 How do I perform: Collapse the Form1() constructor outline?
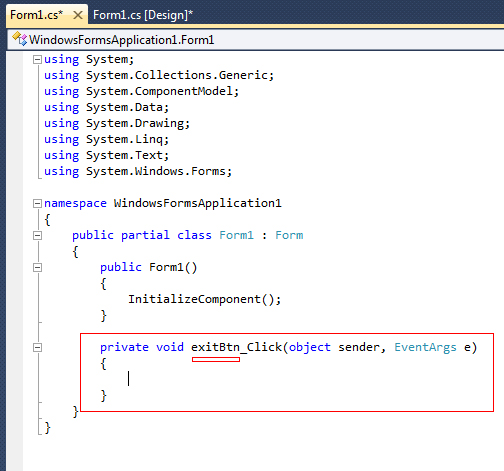click(37, 268)
